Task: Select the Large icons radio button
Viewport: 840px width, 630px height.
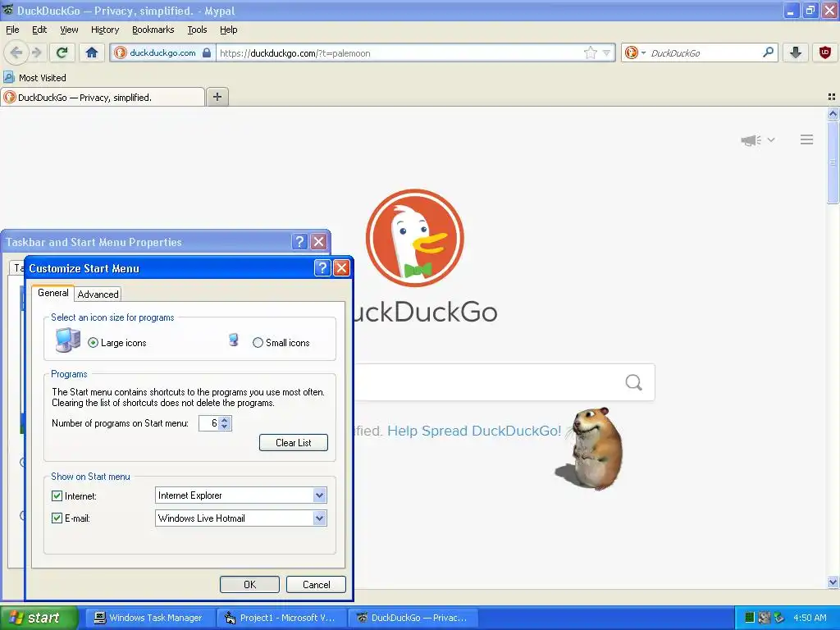Action: coord(94,343)
